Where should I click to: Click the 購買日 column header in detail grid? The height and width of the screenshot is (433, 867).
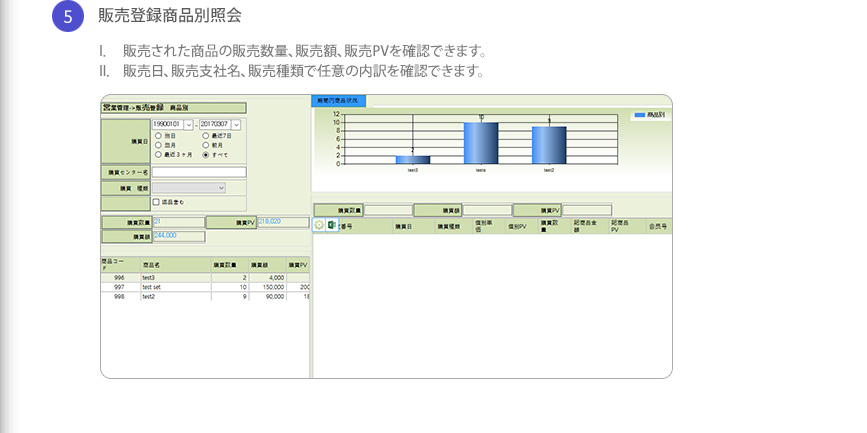pyautogui.click(x=403, y=227)
